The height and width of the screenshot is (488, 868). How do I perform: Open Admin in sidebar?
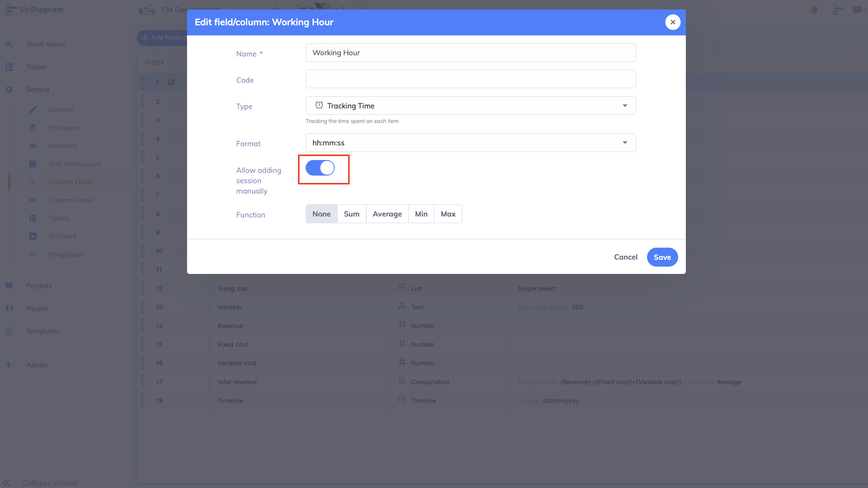pyautogui.click(x=37, y=365)
